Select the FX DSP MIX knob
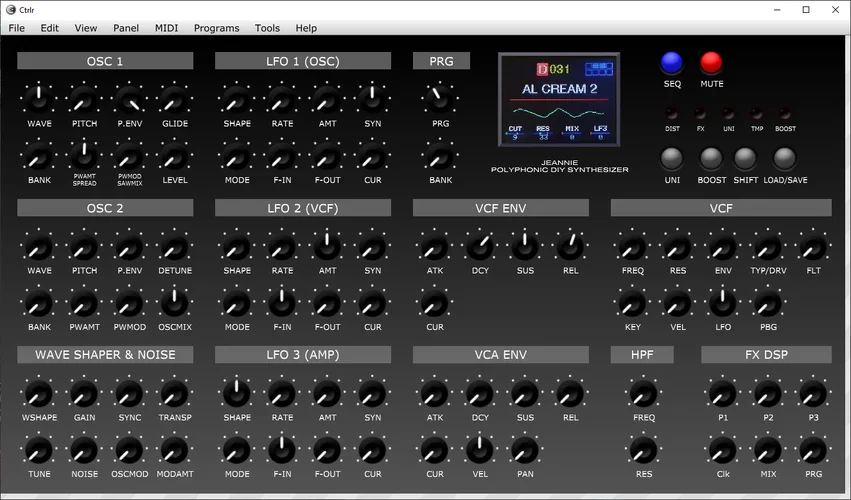Viewport: 851px width, 500px height. (767, 449)
